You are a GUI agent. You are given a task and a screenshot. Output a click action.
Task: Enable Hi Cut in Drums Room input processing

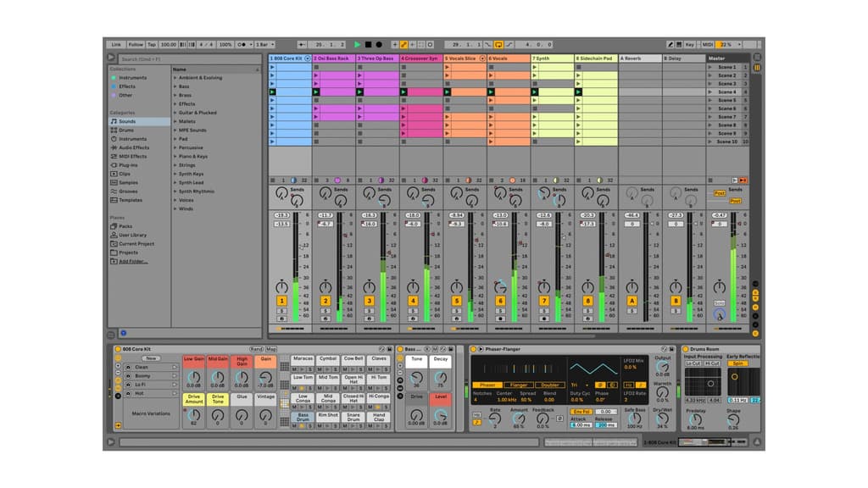(712, 363)
